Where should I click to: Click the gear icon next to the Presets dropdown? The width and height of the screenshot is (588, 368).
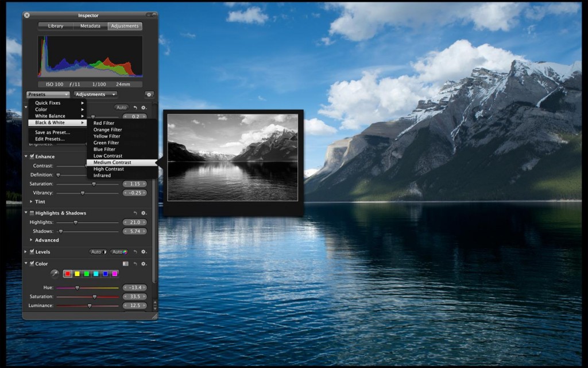(x=149, y=94)
